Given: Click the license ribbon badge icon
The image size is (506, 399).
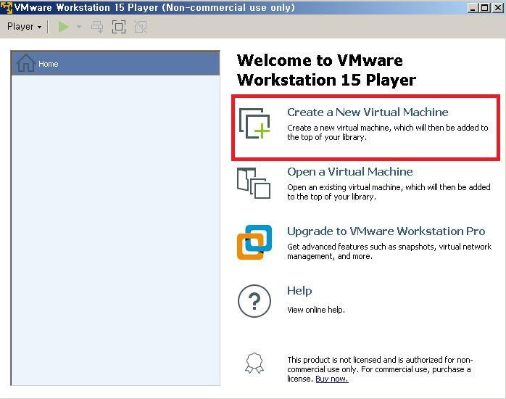Looking at the screenshot, I should pos(254,363).
